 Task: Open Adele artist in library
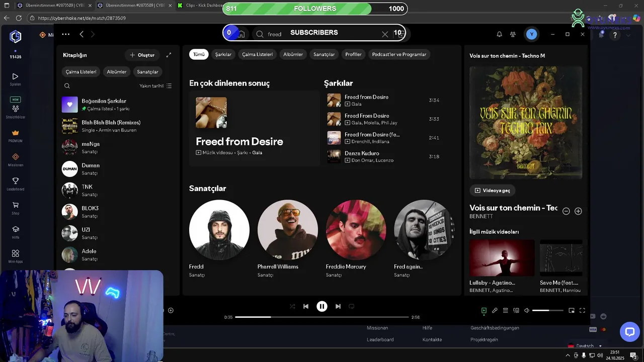coord(117,255)
